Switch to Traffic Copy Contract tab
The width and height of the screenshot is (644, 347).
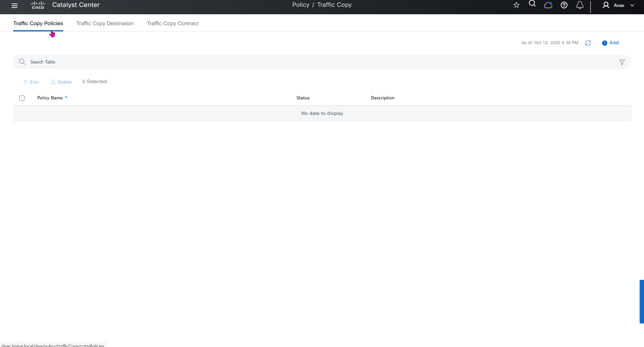[x=173, y=23]
